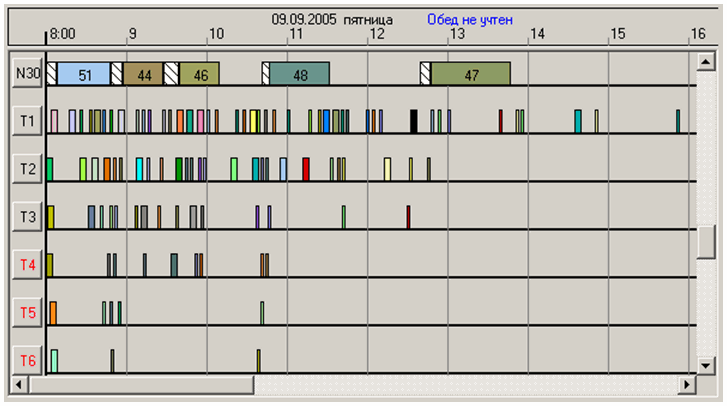Screen dimensions: 727x406
Task: Click the brown block labeled 44
Action: [x=144, y=74]
